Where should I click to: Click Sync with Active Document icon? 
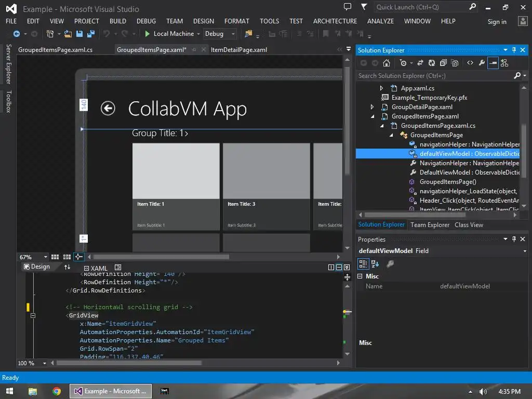[x=420, y=63]
